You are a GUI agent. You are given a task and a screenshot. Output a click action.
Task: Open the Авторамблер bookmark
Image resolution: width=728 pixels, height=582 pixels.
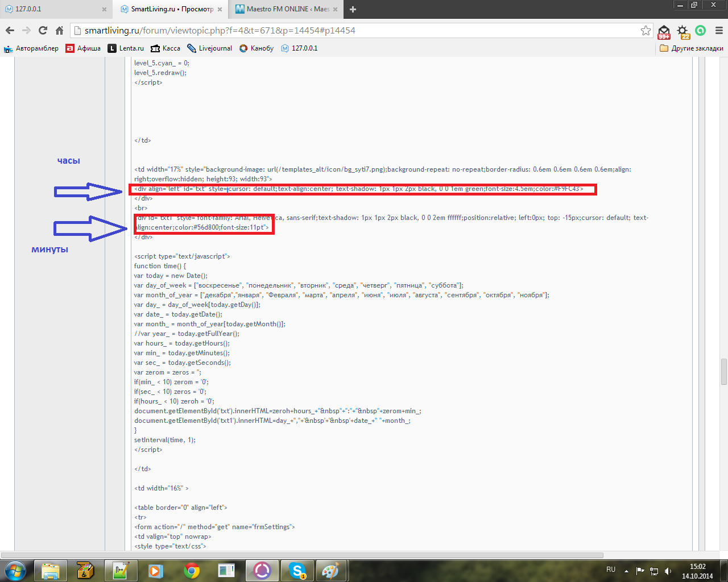point(31,48)
